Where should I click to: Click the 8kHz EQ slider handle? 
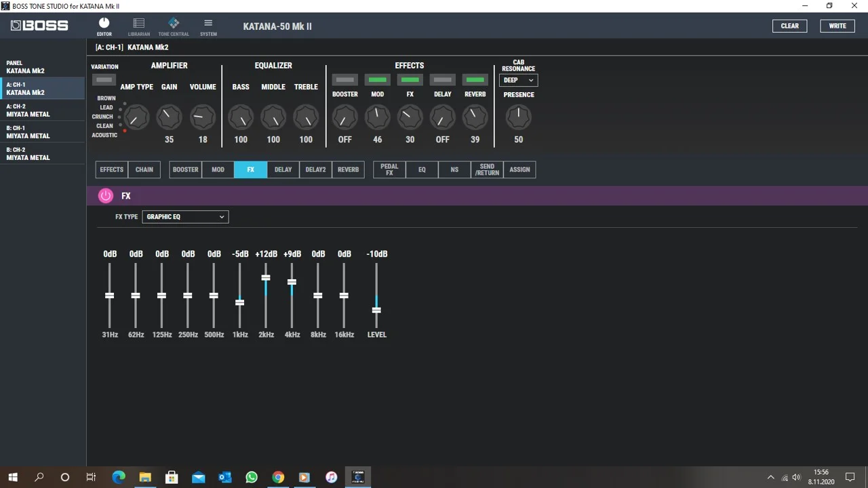click(x=317, y=296)
